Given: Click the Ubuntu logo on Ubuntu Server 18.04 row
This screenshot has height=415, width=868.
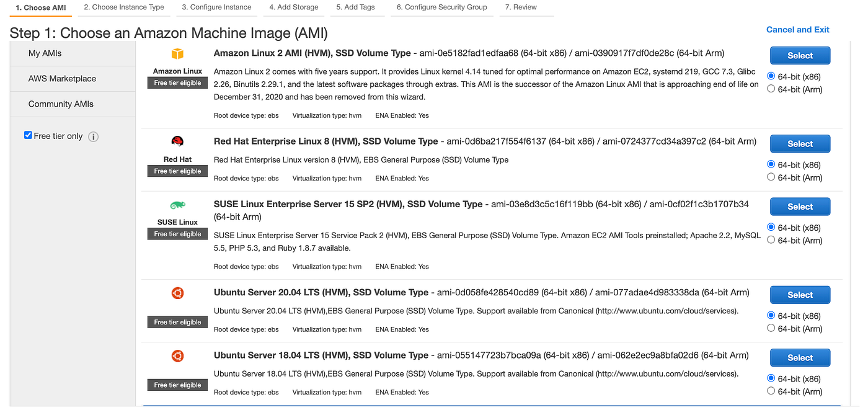Looking at the screenshot, I should click(177, 355).
